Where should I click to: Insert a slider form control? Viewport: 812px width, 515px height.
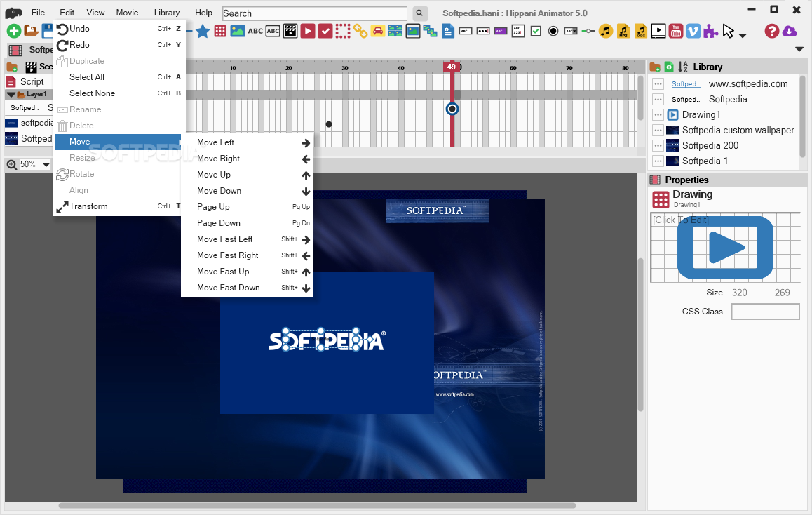tap(588, 31)
